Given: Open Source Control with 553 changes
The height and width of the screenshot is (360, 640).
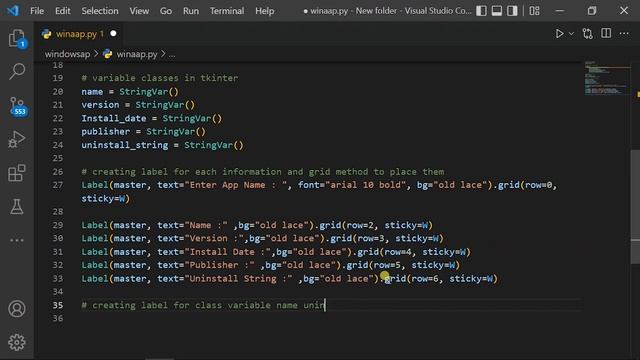Looking at the screenshot, I should 17,106.
